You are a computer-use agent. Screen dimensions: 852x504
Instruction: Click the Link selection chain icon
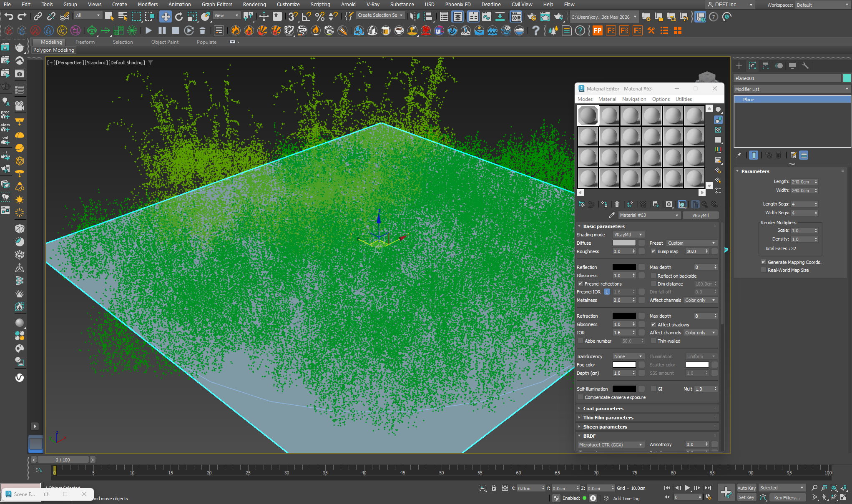point(38,17)
